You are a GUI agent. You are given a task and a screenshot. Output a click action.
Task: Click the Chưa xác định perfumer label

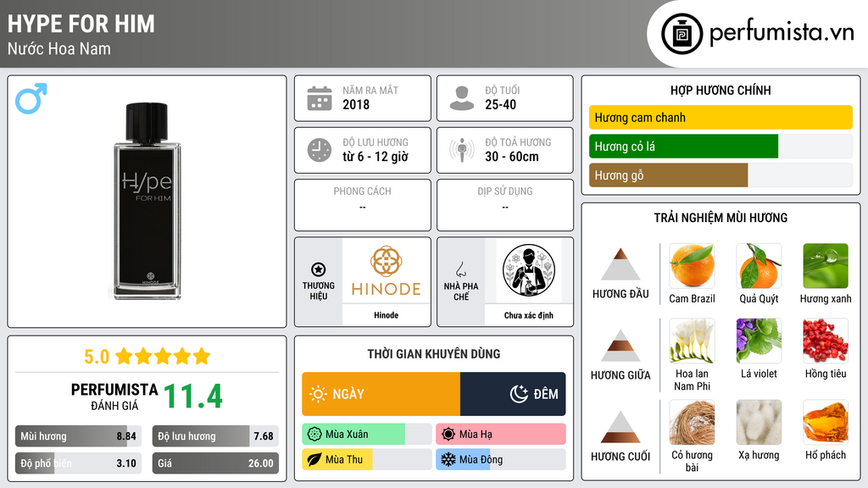click(529, 315)
